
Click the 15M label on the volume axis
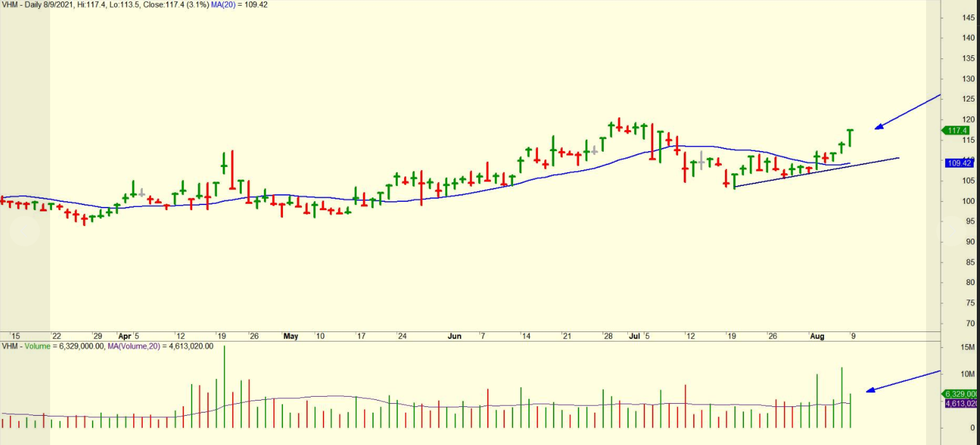[967, 347]
